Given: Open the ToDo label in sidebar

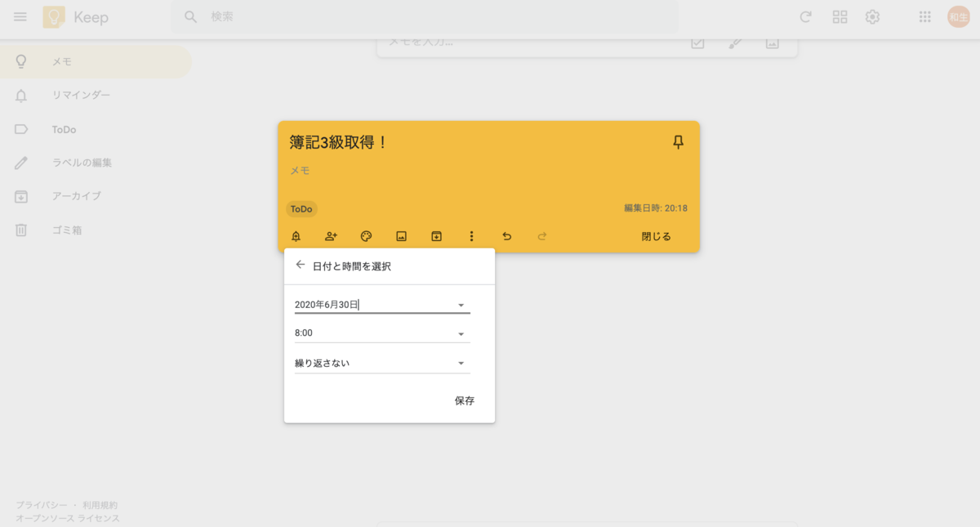Looking at the screenshot, I should pos(96,129).
